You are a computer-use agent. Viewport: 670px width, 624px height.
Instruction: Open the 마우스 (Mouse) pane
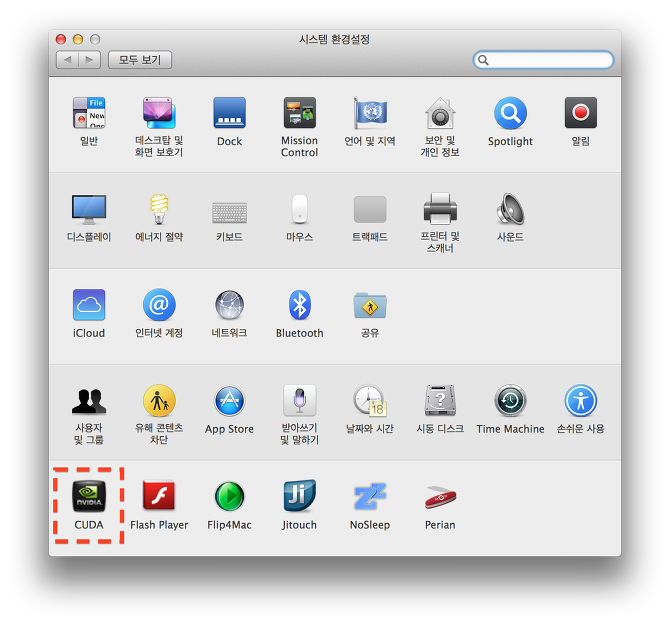click(x=300, y=209)
